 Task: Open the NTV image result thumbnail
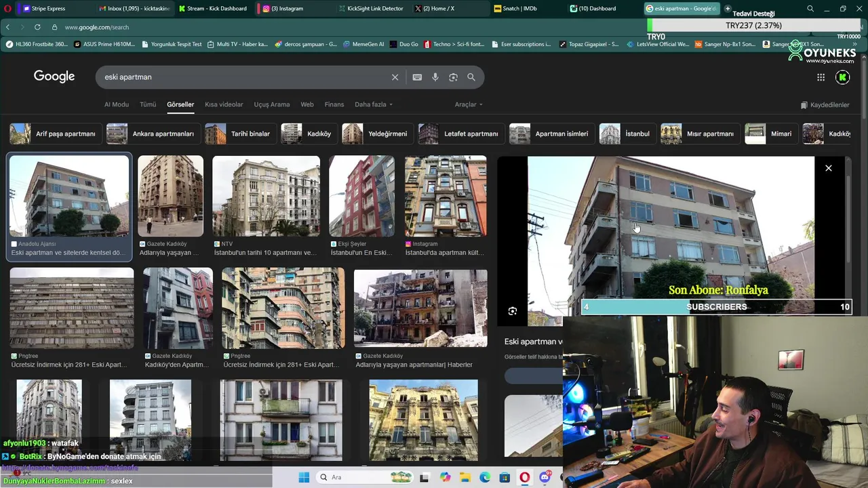click(x=266, y=196)
